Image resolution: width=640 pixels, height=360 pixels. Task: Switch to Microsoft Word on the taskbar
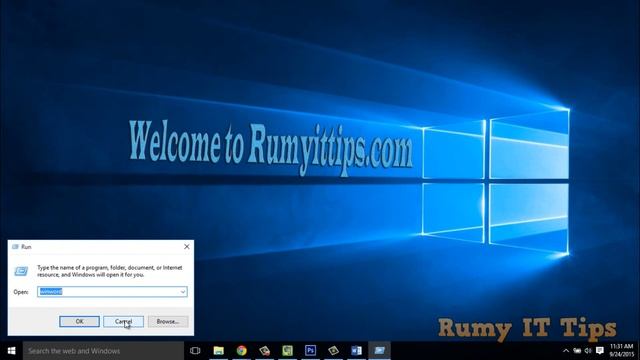point(356,351)
